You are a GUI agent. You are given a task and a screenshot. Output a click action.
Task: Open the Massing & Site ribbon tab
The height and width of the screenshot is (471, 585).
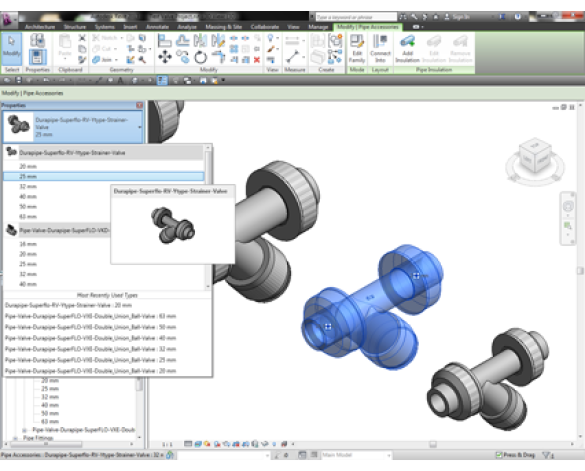223,27
